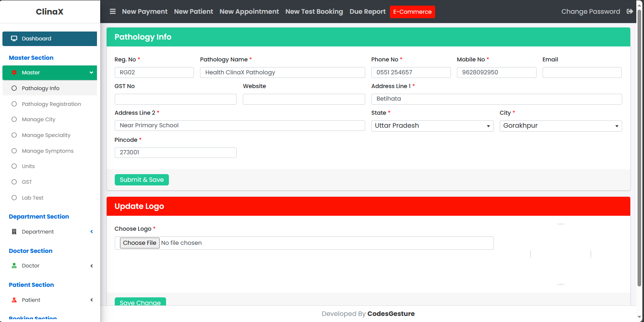Image resolution: width=644 pixels, height=322 pixels.
Task: Open the Dashboard sidebar item
Action: 50,39
